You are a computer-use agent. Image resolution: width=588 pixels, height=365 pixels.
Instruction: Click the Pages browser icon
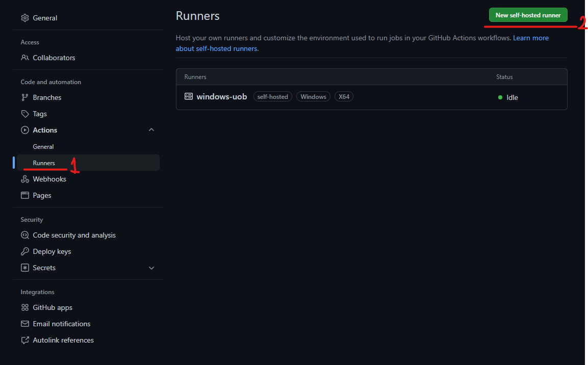click(x=24, y=195)
